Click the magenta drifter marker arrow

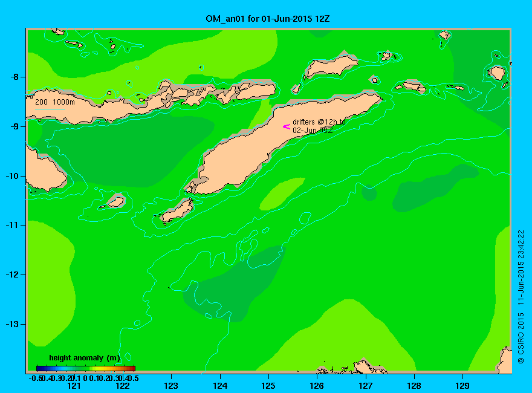point(287,126)
